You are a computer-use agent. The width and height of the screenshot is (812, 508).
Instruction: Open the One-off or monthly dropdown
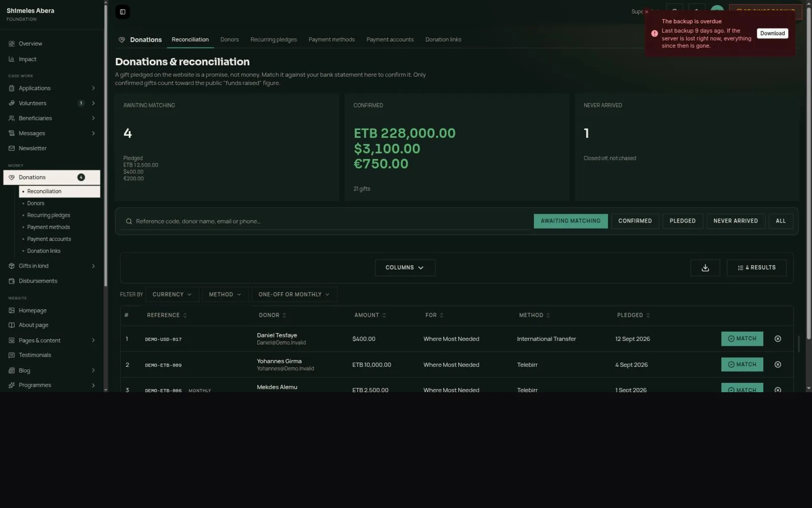[x=294, y=295]
